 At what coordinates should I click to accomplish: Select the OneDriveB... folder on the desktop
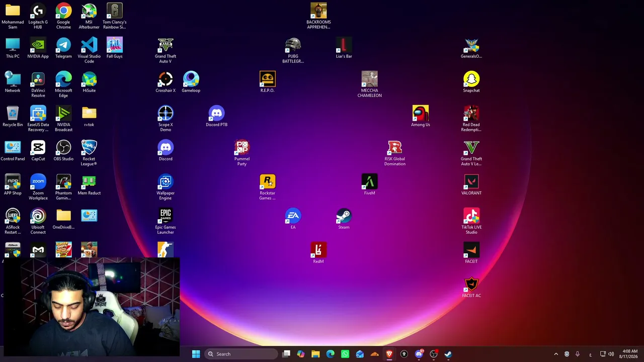[63, 219]
